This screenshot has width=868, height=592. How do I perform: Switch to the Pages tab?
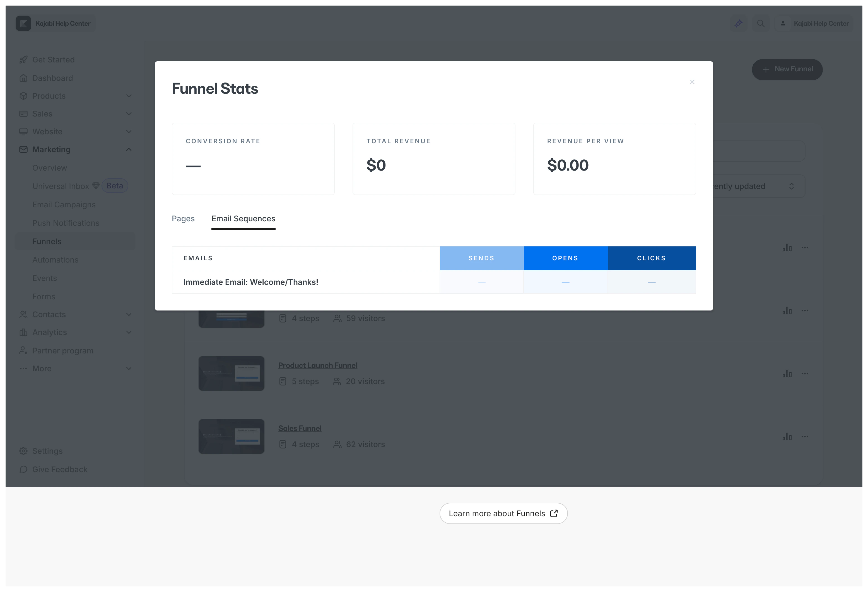tap(183, 219)
